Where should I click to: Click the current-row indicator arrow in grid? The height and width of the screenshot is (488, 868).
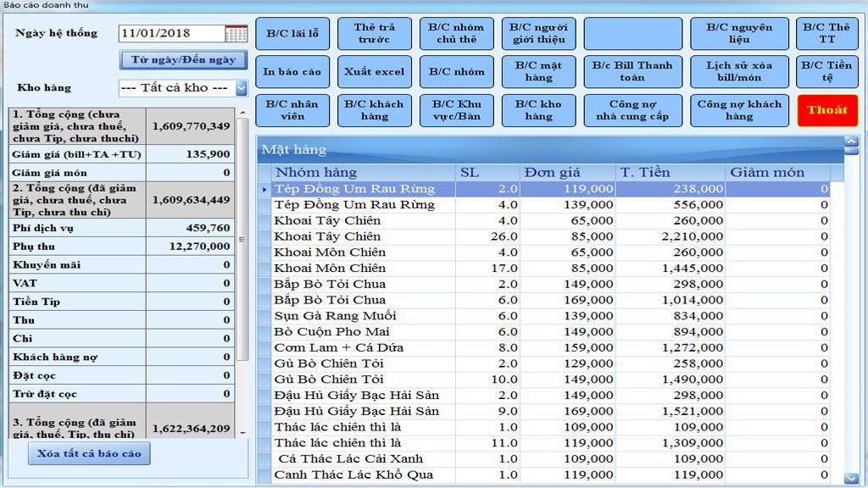pyautogui.click(x=264, y=189)
